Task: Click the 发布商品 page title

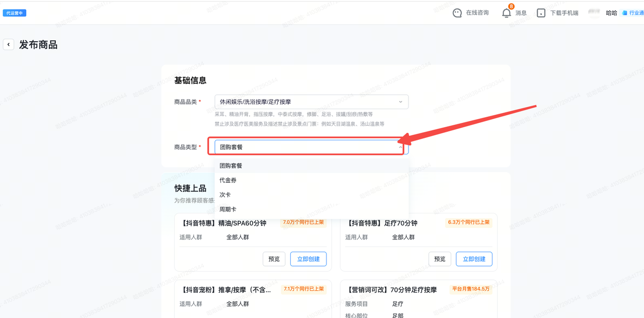Action: coord(38,45)
